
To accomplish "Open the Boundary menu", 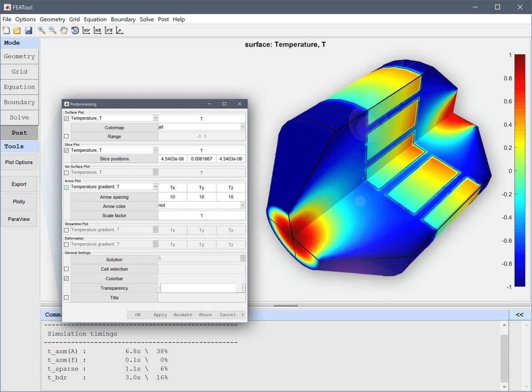I will pyautogui.click(x=123, y=19).
